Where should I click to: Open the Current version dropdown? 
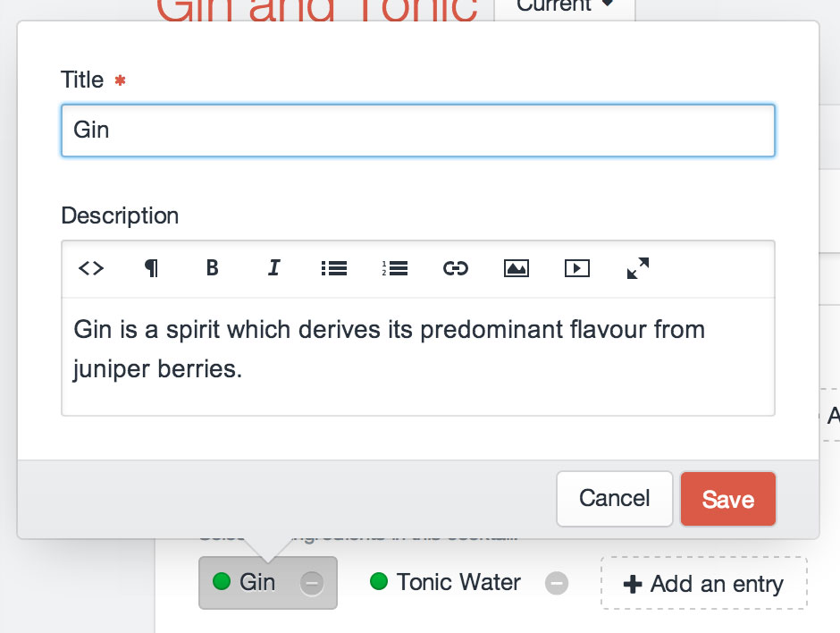[x=565, y=7]
